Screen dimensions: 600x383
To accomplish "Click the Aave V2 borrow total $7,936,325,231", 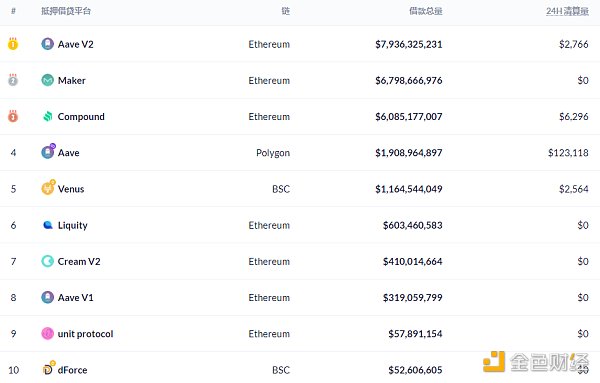I will coord(409,44).
